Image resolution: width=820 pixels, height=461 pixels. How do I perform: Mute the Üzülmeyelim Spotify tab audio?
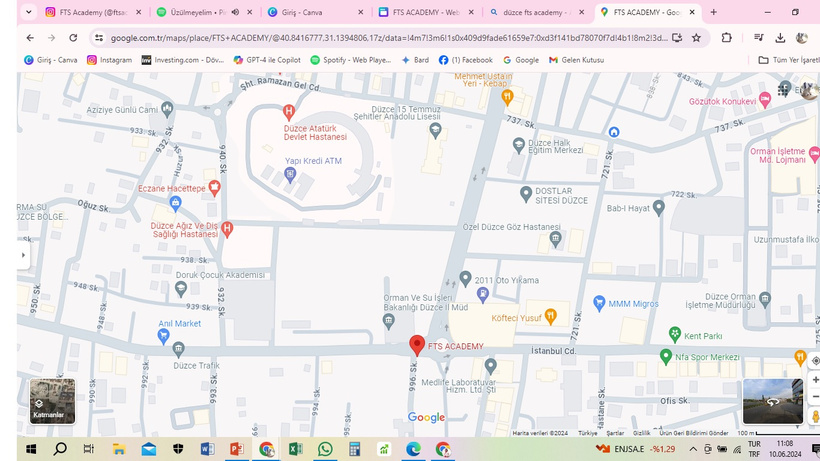235,12
